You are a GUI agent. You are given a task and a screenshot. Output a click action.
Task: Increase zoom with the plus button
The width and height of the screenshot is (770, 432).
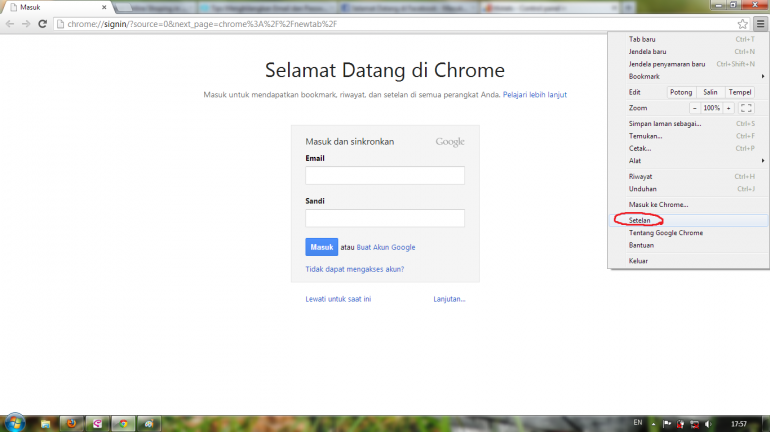click(728, 108)
